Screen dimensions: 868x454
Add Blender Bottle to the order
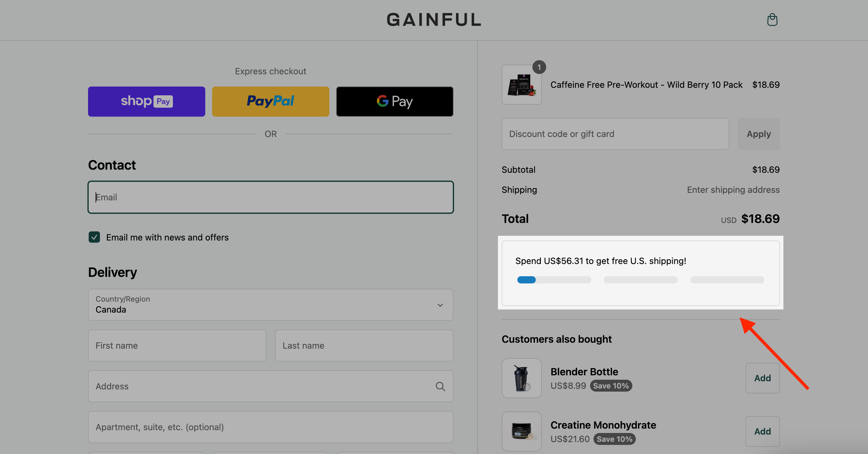tap(762, 378)
